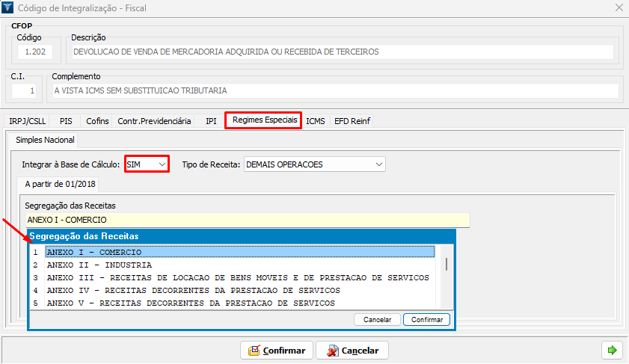The width and height of the screenshot is (629, 364).
Task: Select ANEXO II - INDUSTRIA from list
Action: click(x=99, y=265)
